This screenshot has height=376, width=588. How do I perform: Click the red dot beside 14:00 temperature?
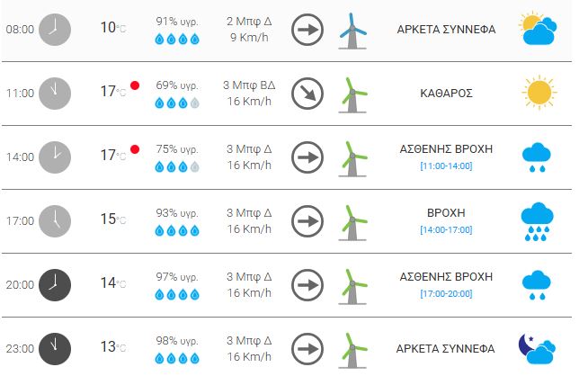click(x=135, y=149)
